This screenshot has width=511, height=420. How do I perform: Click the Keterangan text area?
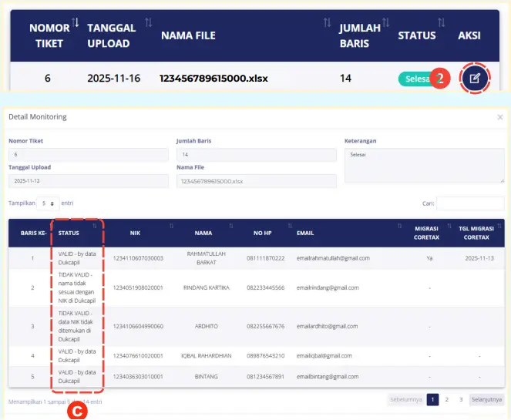point(425,166)
